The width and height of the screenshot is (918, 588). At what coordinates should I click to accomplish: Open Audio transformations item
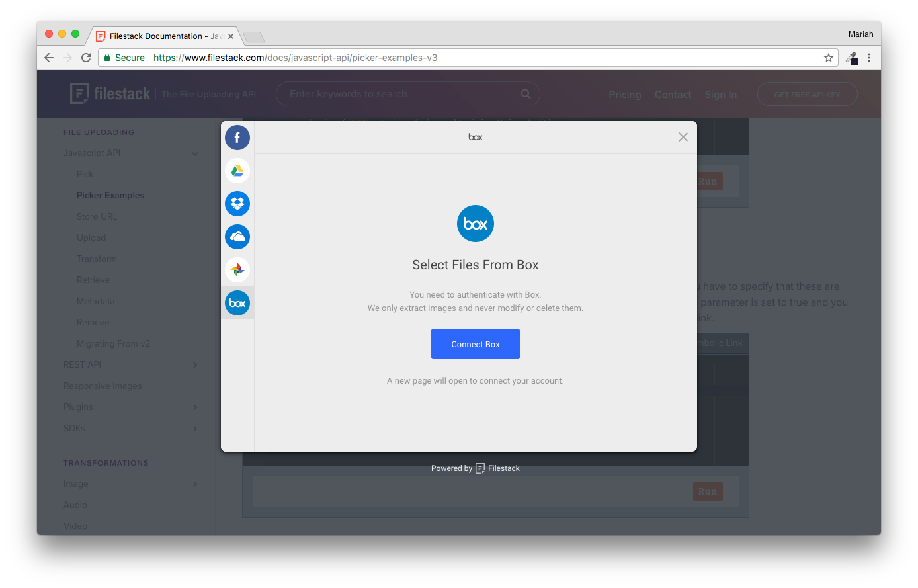[x=75, y=505]
